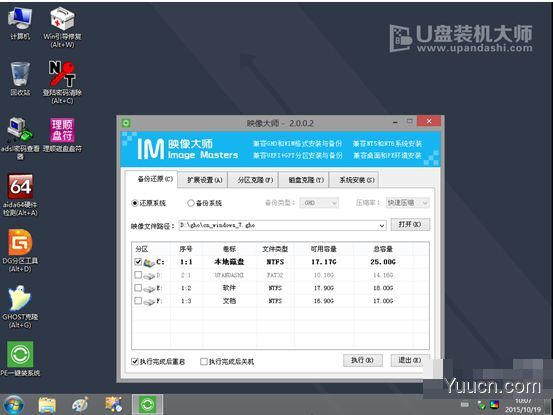The width and height of the screenshot is (553, 415).
Task: Uncheck the C: partition checkbox
Action: coord(138,262)
